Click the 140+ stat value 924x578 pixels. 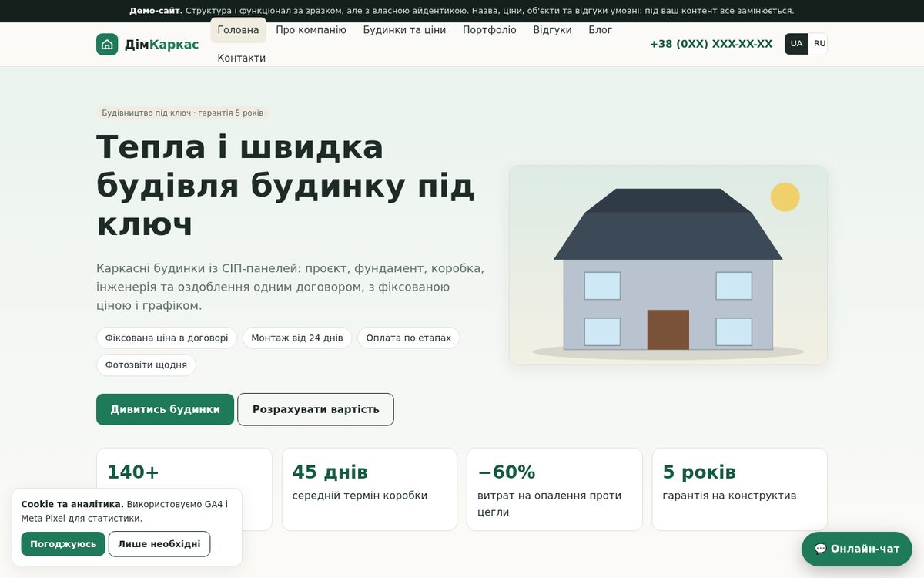point(133,472)
